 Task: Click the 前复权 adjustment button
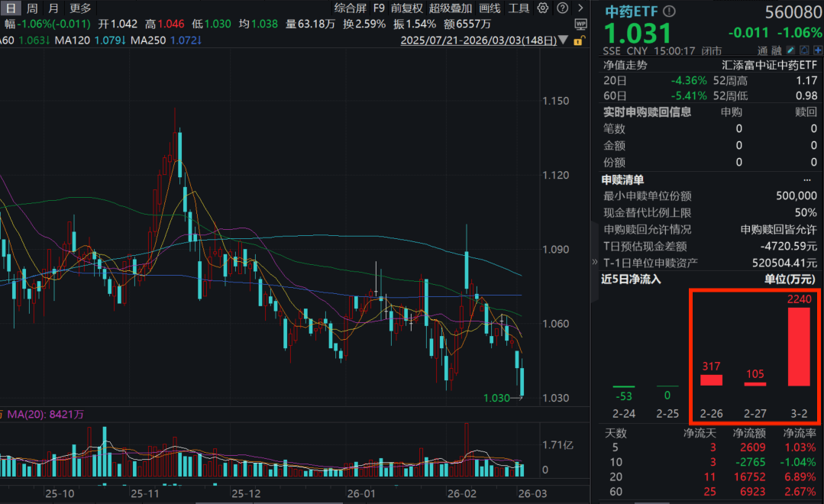(406, 8)
